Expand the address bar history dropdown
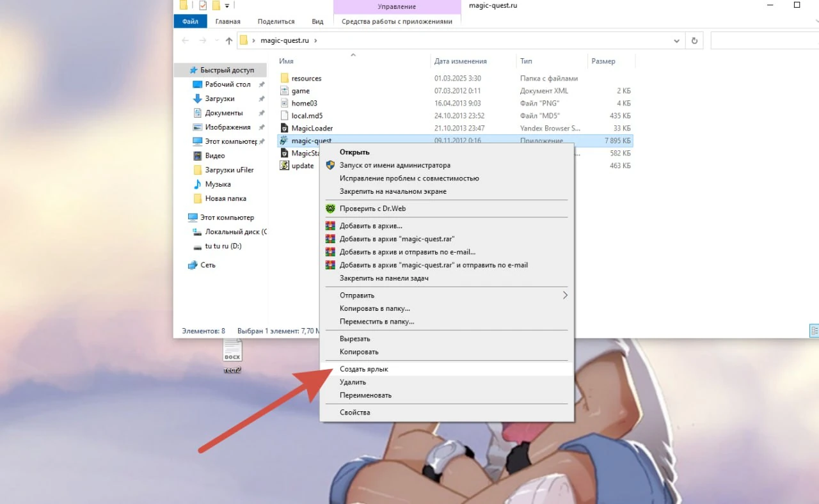 [677, 41]
